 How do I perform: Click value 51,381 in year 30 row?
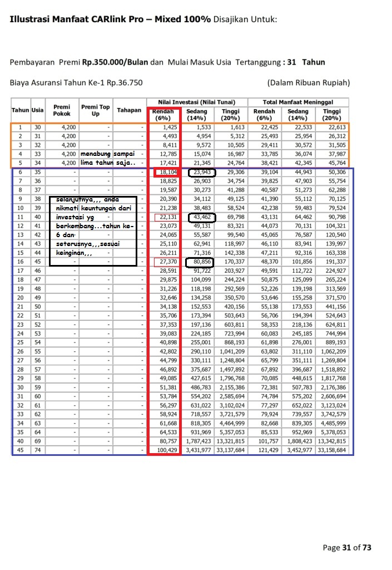coord(168,387)
